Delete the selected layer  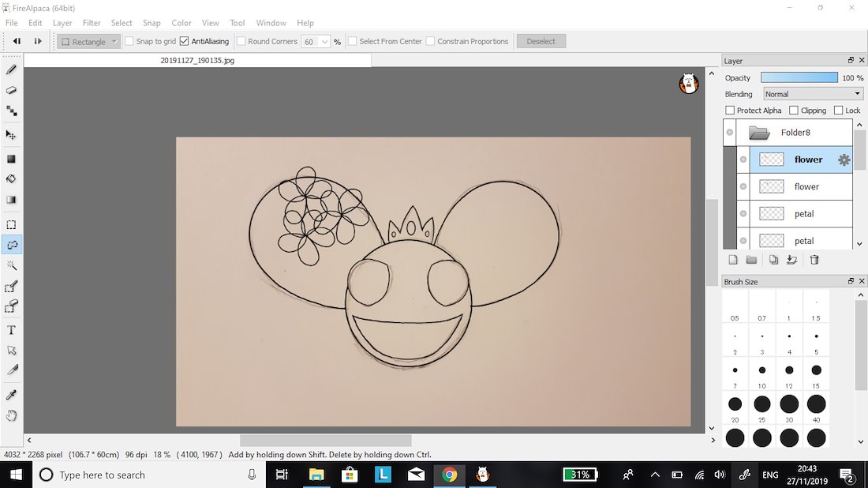tap(814, 260)
